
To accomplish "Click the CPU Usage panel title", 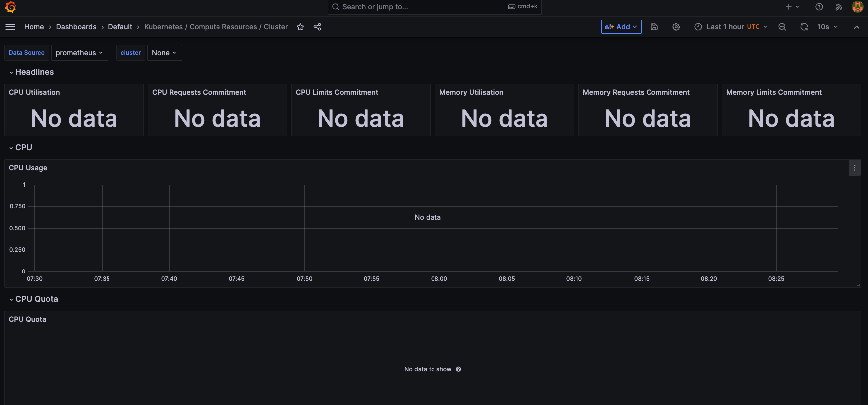I will click(x=28, y=168).
